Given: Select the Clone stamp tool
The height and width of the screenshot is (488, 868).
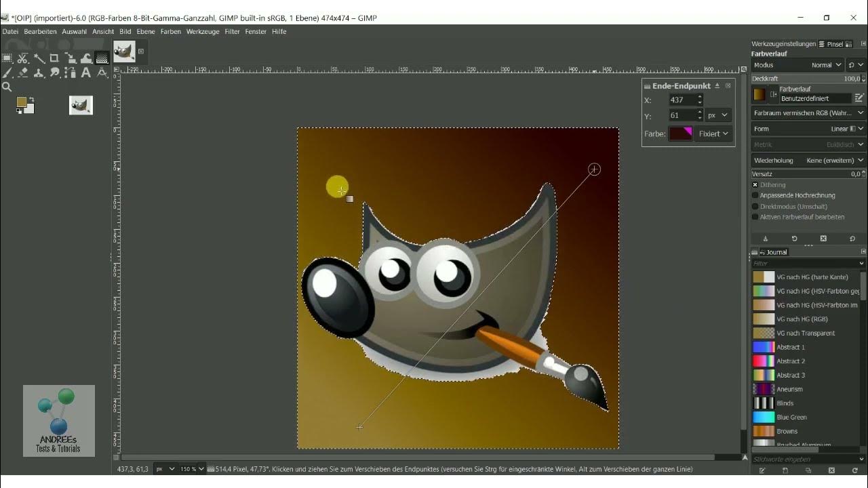Looking at the screenshot, I should click(x=39, y=73).
